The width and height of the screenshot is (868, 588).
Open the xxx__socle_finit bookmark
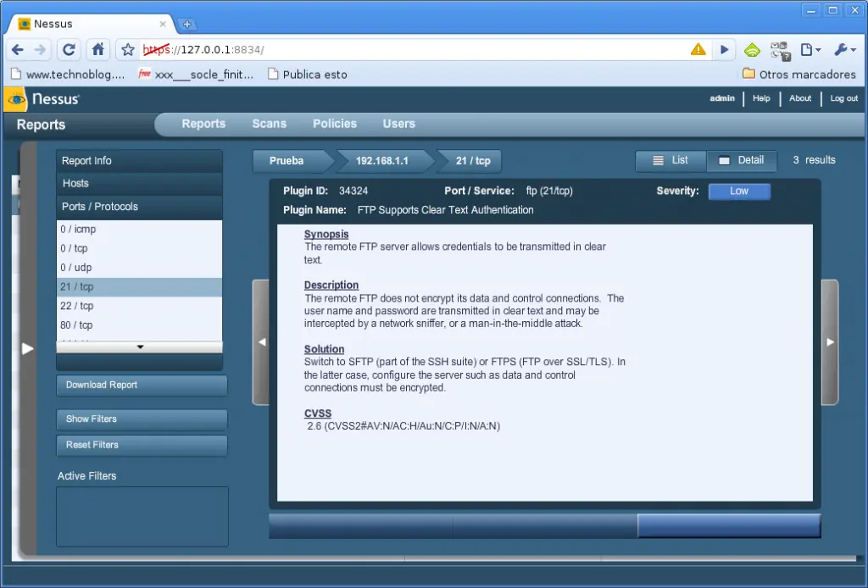coord(196,75)
